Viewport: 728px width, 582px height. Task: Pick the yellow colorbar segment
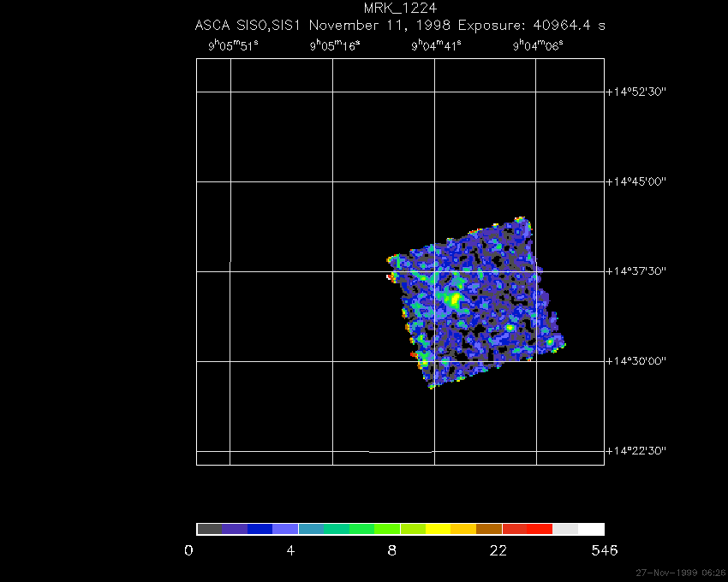(439, 529)
